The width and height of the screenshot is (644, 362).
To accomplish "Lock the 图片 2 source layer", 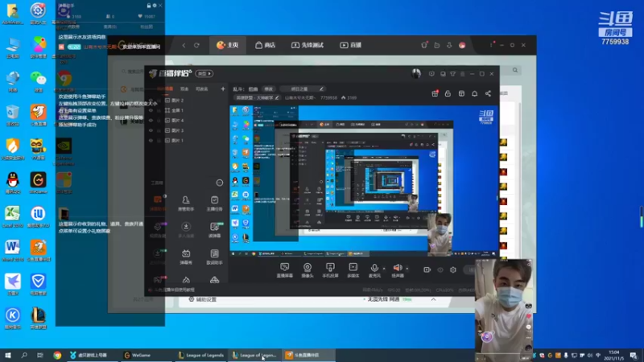I will pos(159,100).
